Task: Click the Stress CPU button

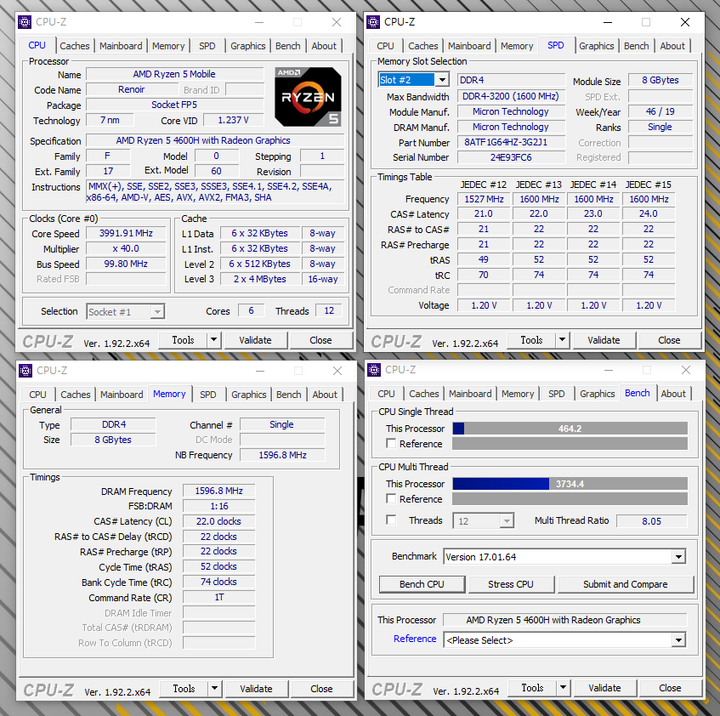Action: (511, 584)
